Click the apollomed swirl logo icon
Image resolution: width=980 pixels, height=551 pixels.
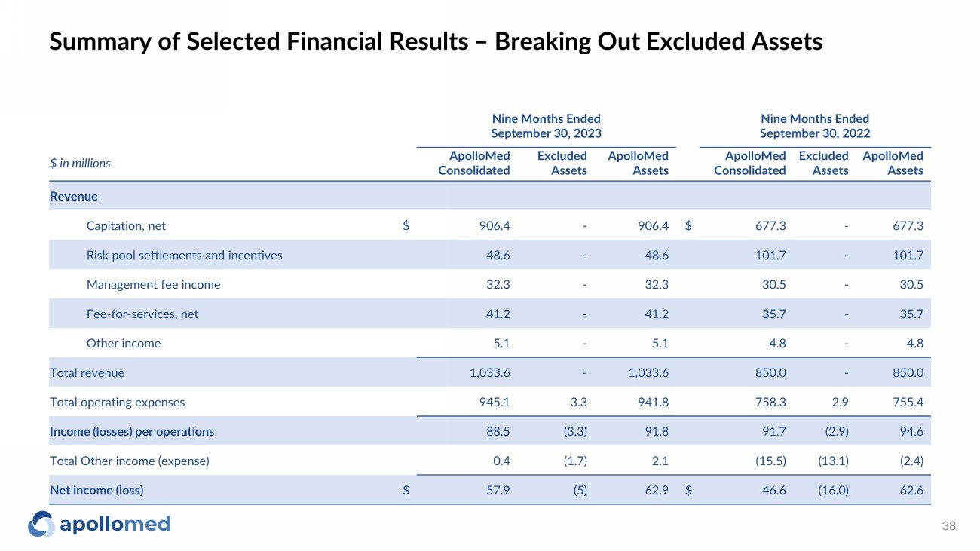pos(41,524)
